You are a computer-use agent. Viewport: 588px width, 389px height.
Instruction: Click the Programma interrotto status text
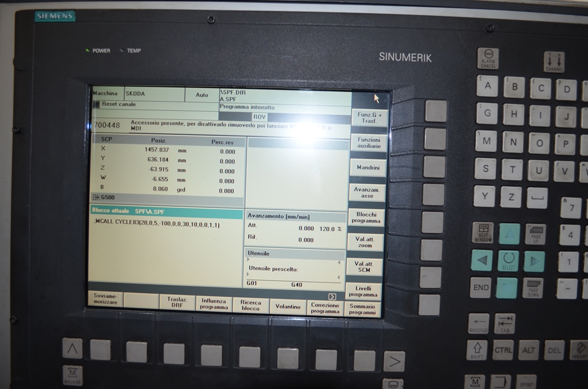coord(247,107)
